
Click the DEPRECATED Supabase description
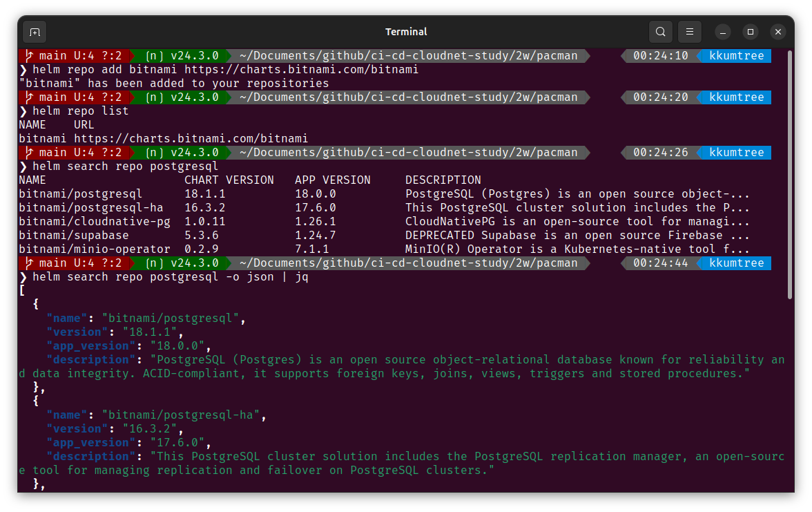click(x=577, y=235)
